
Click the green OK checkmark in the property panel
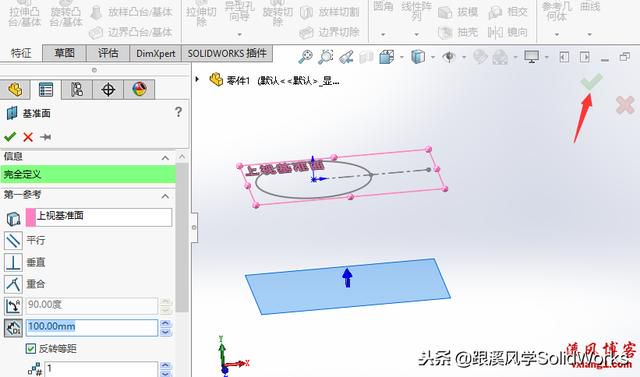pos(10,137)
